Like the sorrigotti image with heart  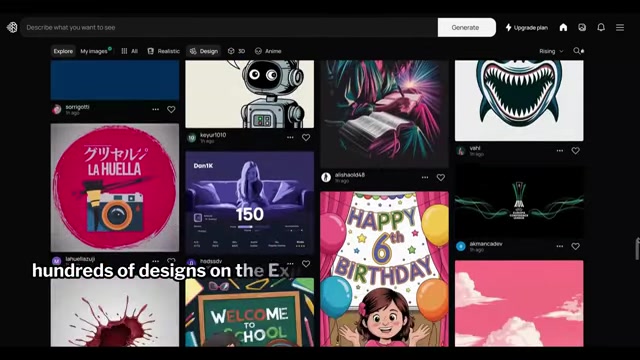171,109
